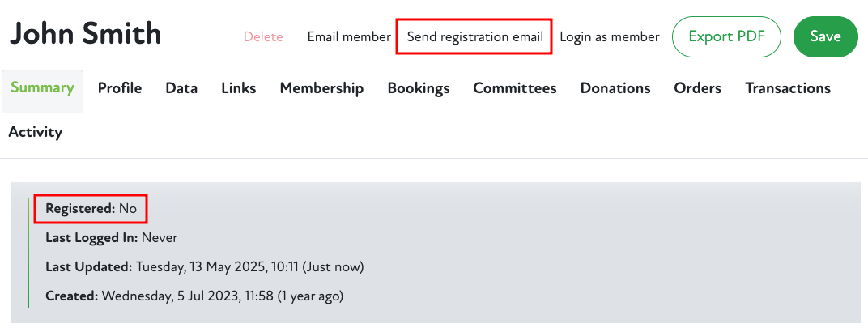Open Email member link

click(x=349, y=37)
